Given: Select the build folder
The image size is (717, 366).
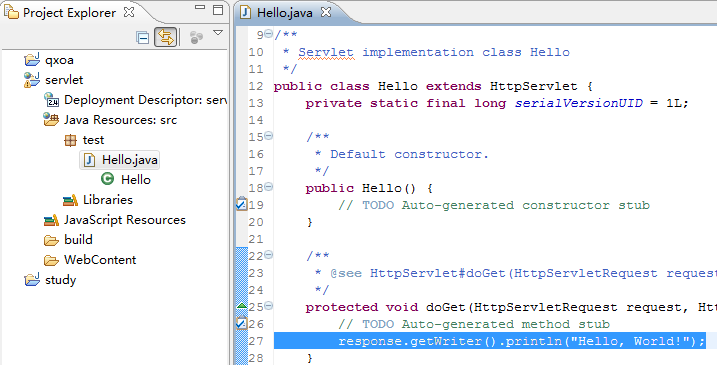Looking at the screenshot, I should point(78,240).
